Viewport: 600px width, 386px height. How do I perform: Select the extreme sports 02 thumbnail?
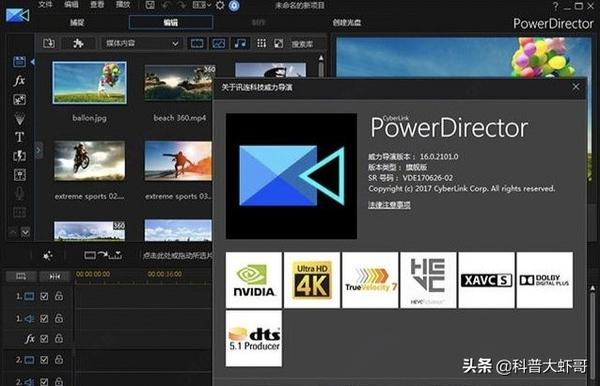90,161
